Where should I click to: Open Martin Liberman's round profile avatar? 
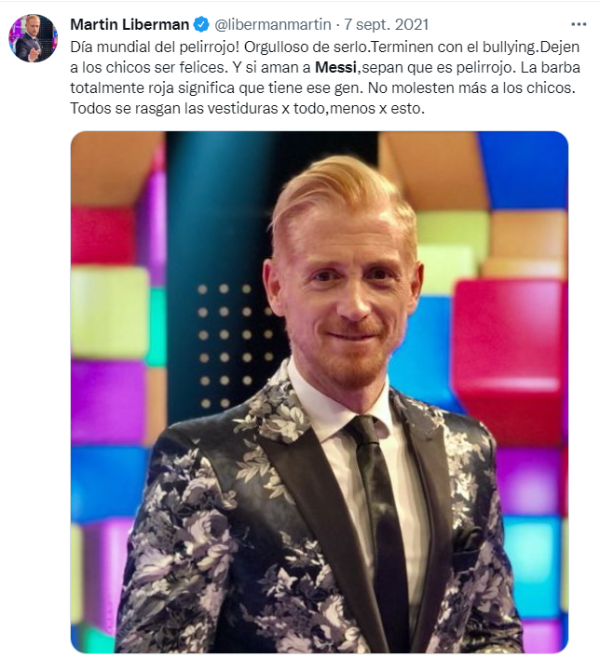point(33,38)
